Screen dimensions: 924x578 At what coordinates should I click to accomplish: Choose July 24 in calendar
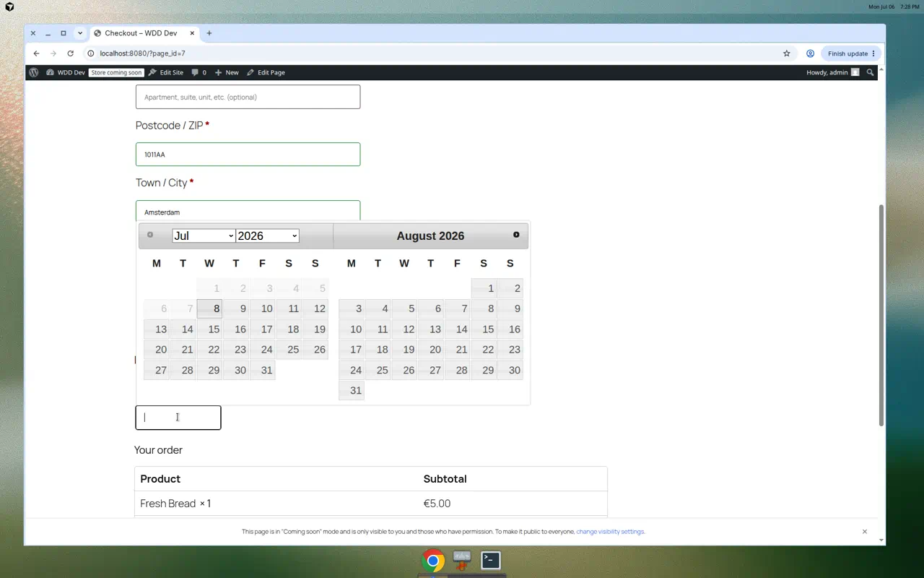pos(262,350)
